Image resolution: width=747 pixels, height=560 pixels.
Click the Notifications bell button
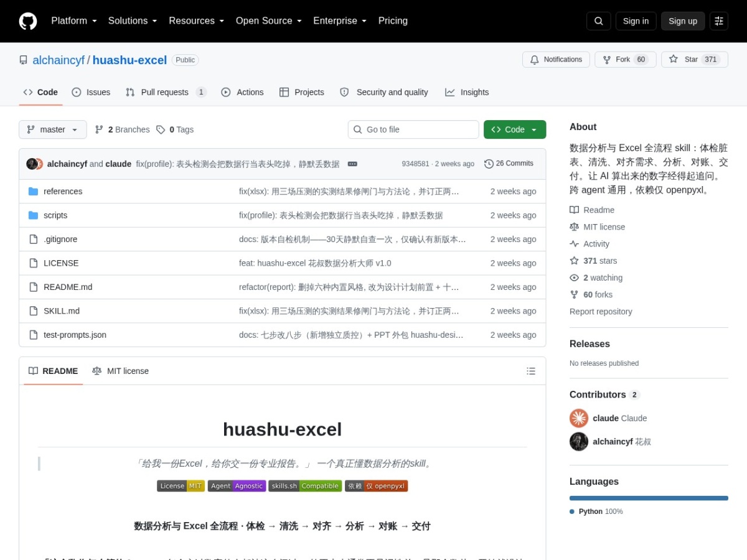556,60
